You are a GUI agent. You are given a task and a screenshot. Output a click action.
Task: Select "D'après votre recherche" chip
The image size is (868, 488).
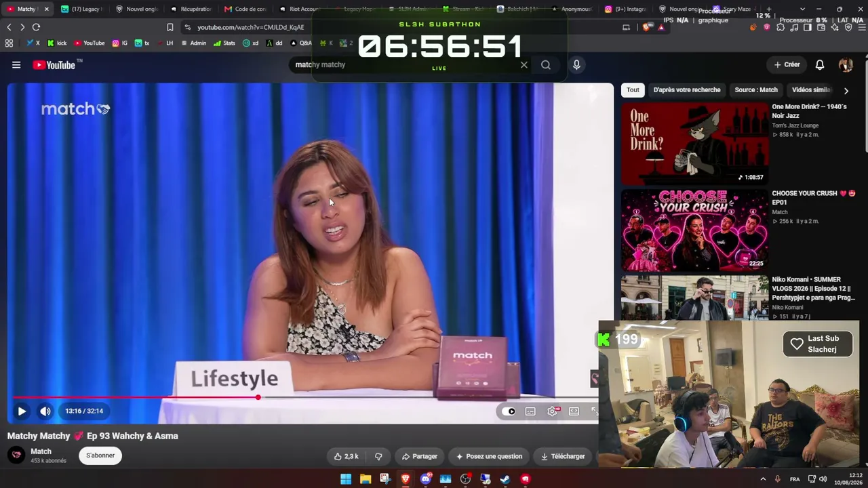click(x=687, y=90)
